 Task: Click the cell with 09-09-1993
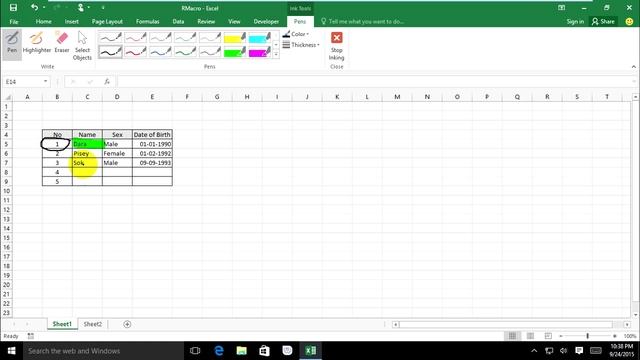152,163
